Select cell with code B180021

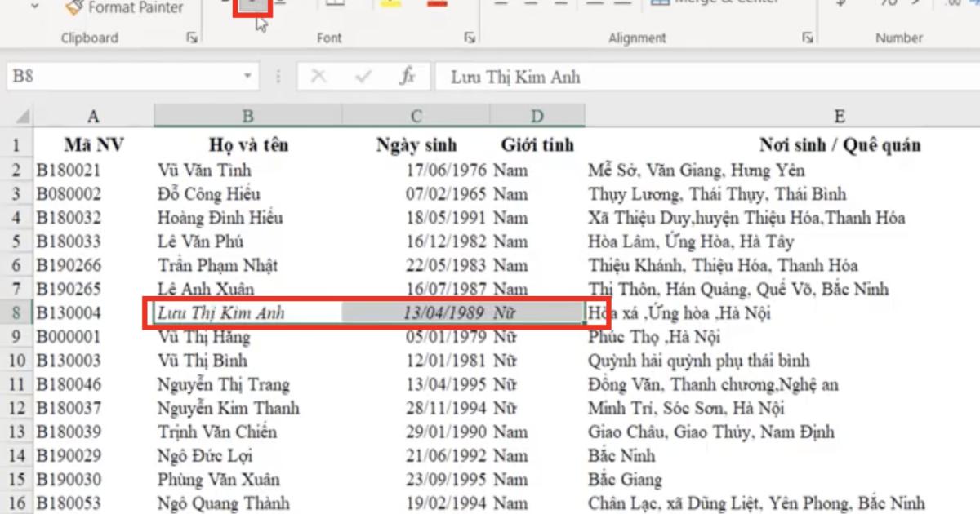[x=93, y=171]
